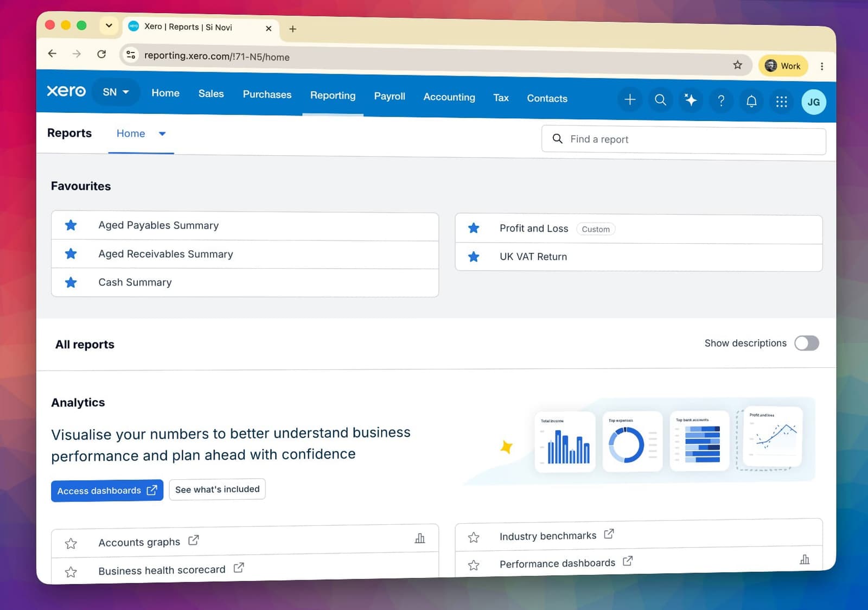Open Industry benchmarks
This screenshot has width=868, height=610.
[x=548, y=536]
